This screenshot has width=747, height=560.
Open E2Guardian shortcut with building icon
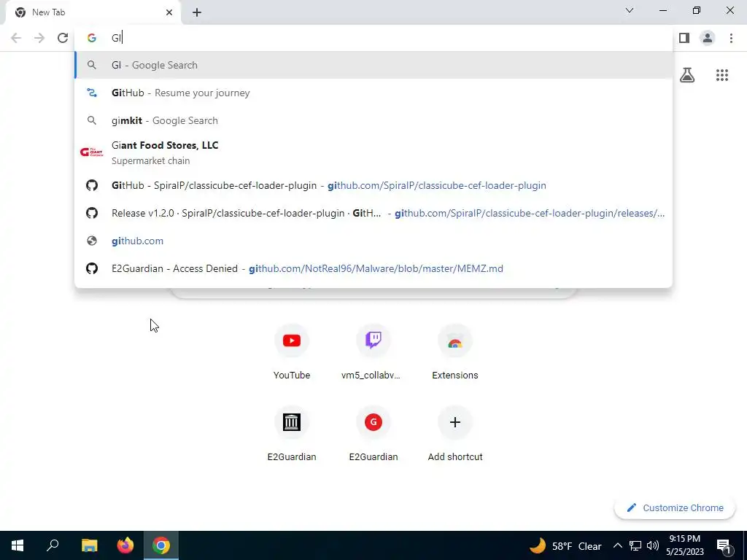(292, 434)
